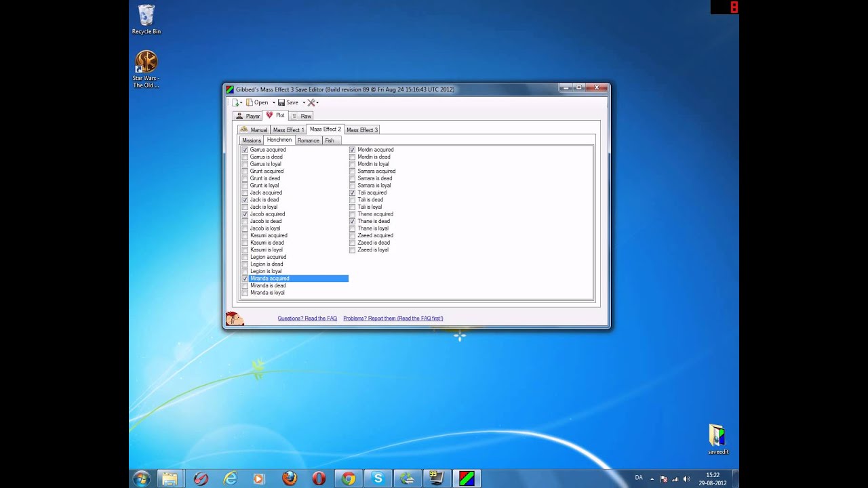Image resolution: width=868 pixels, height=488 pixels.
Task: Click the Open toolbar button label
Action: pyautogui.click(x=261, y=102)
